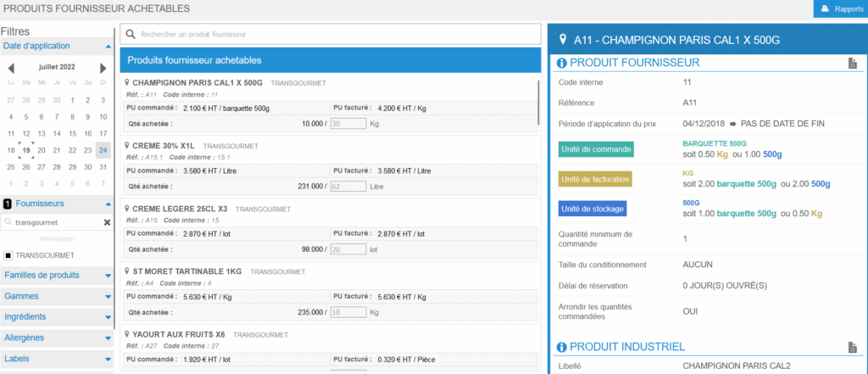Toggle the TRANSGOURMET supplier checkbox
The width and height of the screenshot is (868, 374).
click(8, 255)
